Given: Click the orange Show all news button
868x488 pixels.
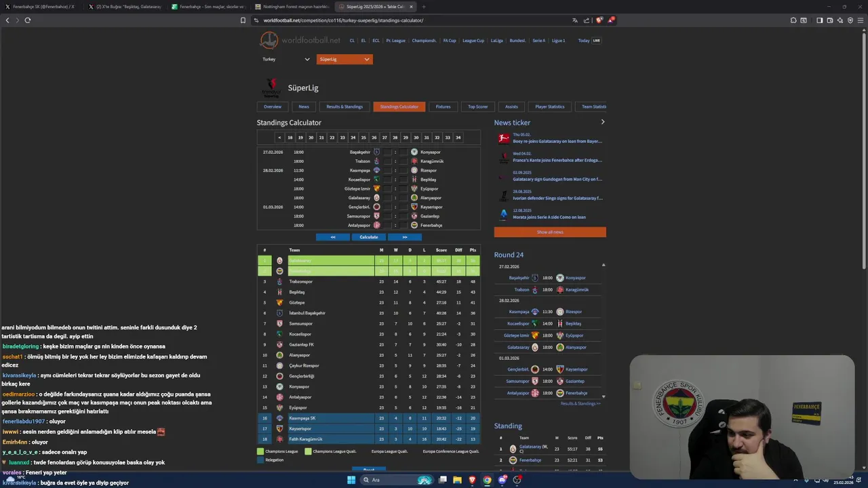Looking at the screenshot, I should pos(550,232).
